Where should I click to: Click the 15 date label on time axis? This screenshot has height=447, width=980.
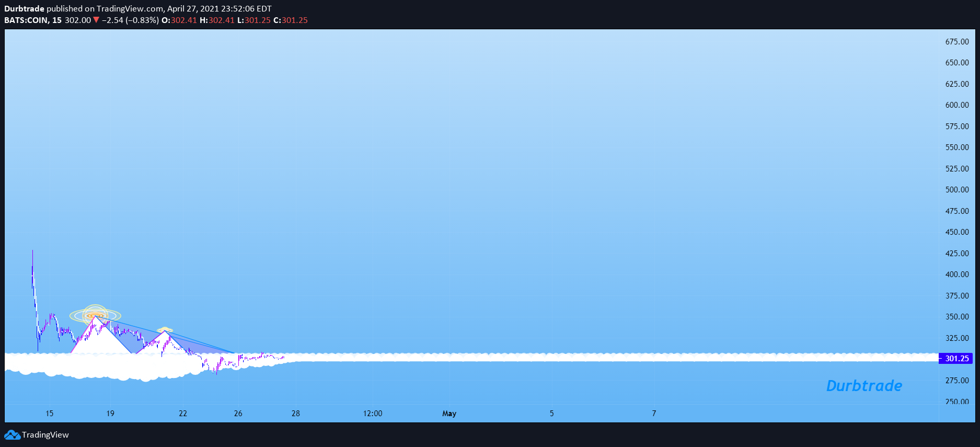(50, 414)
